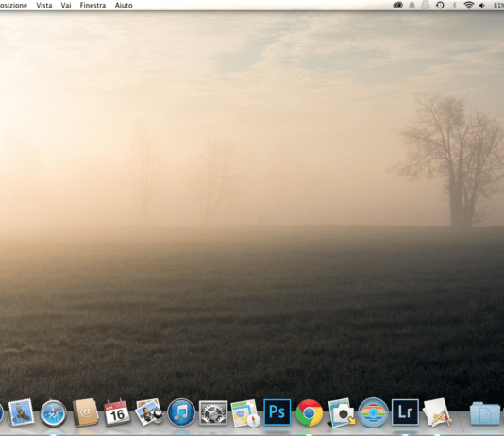Open the Contacts address book in dock
This screenshot has width=504, height=436.
(85, 412)
